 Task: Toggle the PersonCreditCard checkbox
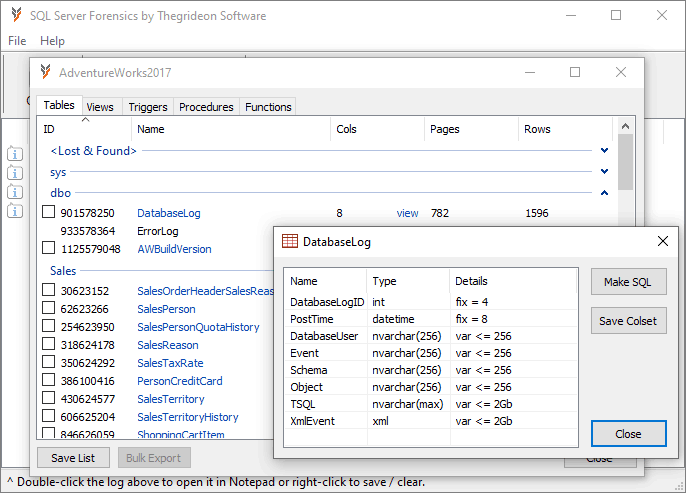click(48, 380)
